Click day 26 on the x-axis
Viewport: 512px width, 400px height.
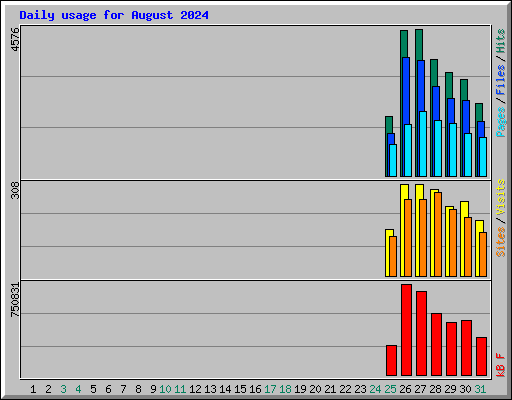coord(405,389)
